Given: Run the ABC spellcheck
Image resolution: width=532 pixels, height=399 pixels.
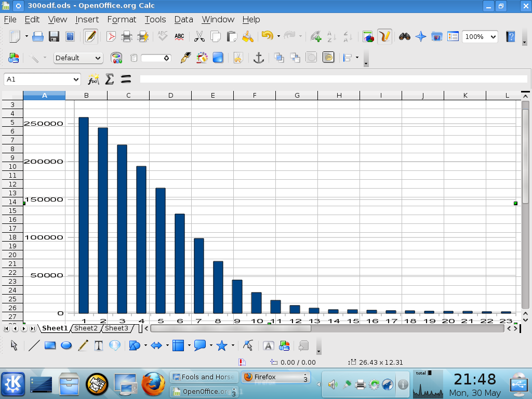Looking at the screenshot, I should [x=163, y=36].
